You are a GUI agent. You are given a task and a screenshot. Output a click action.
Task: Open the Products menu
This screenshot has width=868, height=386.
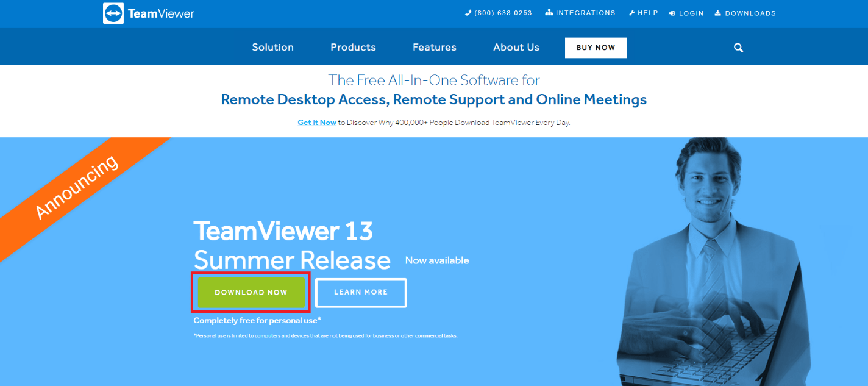pos(353,48)
